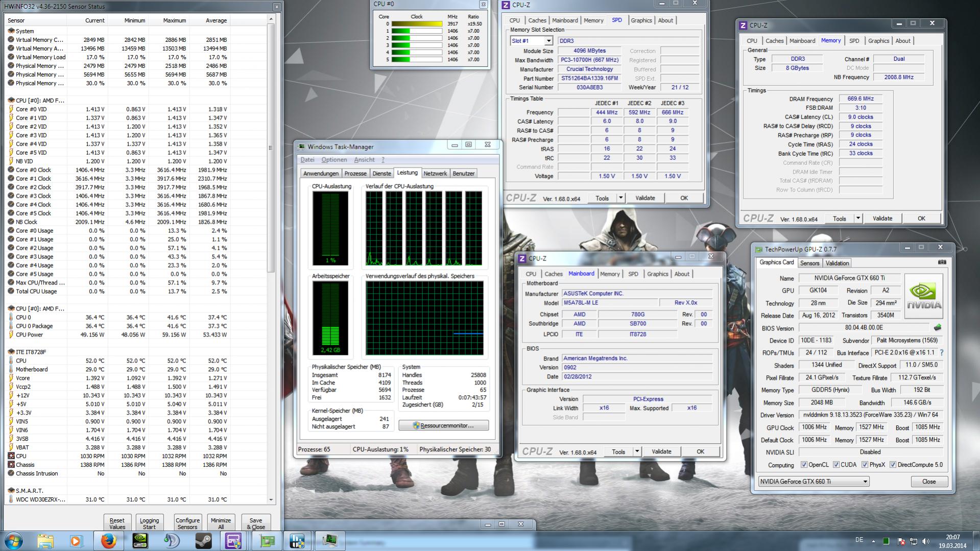Image resolution: width=980 pixels, height=551 pixels.
Task: Click Save & Close in HWiNFO
Action: [256, 523]
